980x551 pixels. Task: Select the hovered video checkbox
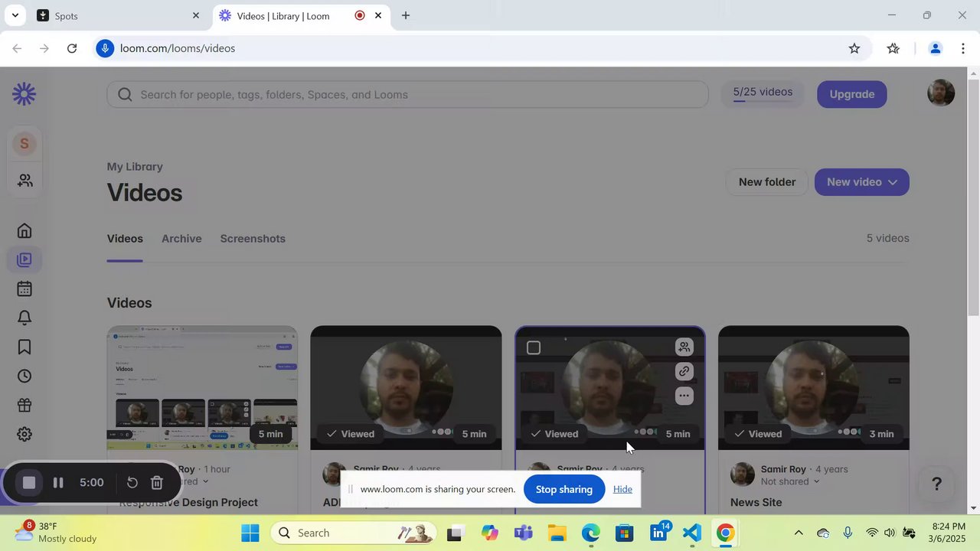click(x=534, y=348)
